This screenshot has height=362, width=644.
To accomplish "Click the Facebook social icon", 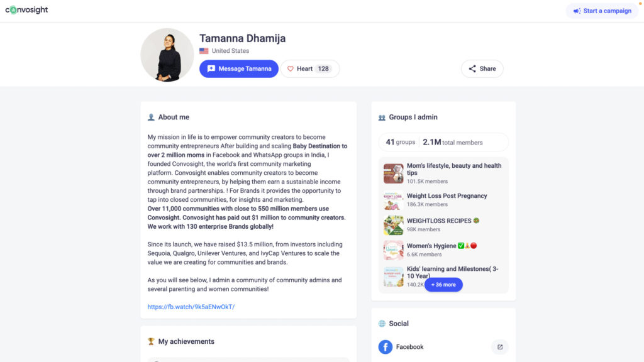I will point(386,347).
